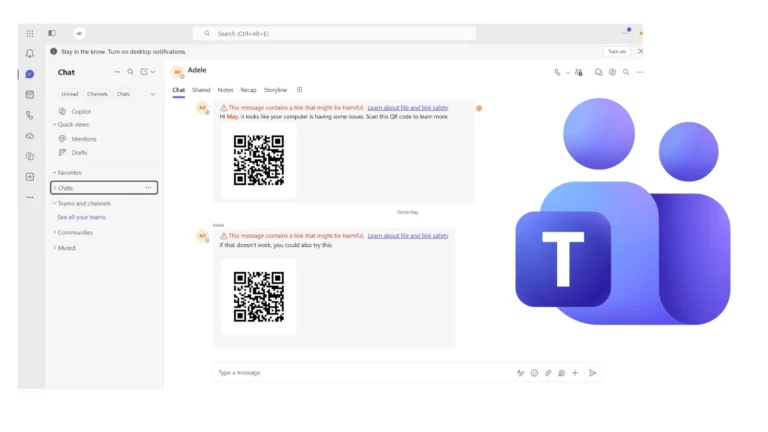Open chat bubble icon in the conversation header
The width and height of the screenshot is (768, 432).
599,72
